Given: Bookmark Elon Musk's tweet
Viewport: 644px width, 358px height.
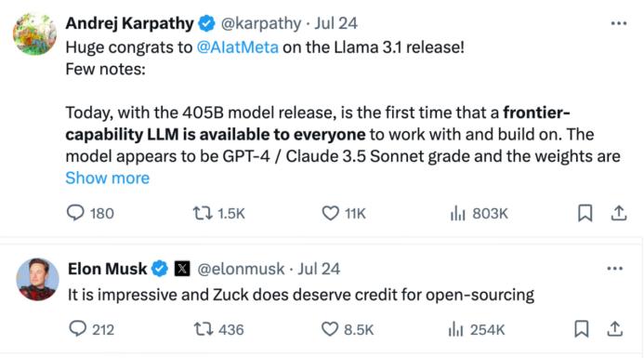Looking at the screenshot, I should click(x=581, y=329).
